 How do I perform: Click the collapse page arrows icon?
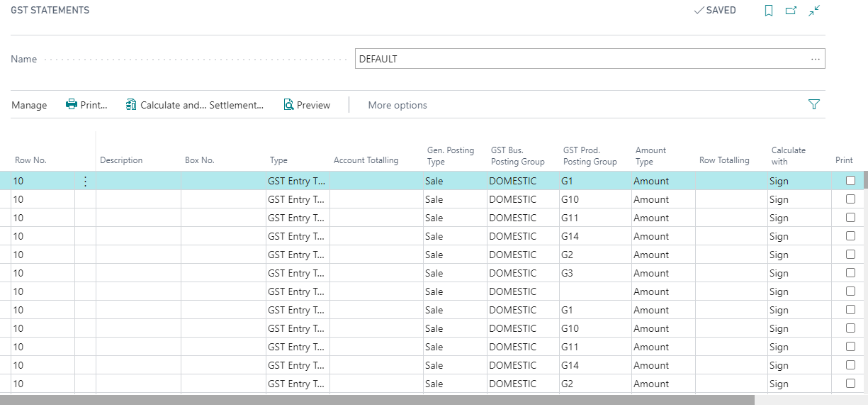pos(814,11)
